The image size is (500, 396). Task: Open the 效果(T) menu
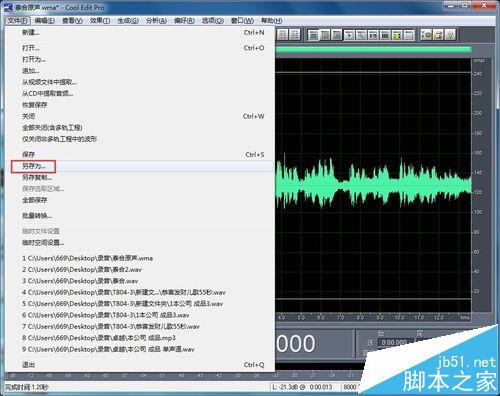(x=100, y=21)
